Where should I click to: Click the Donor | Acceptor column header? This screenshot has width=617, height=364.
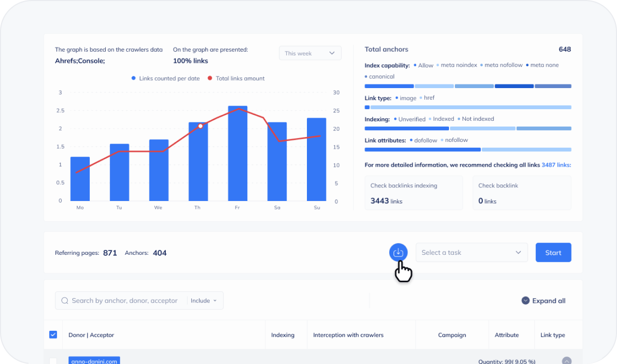click(91, 335)
